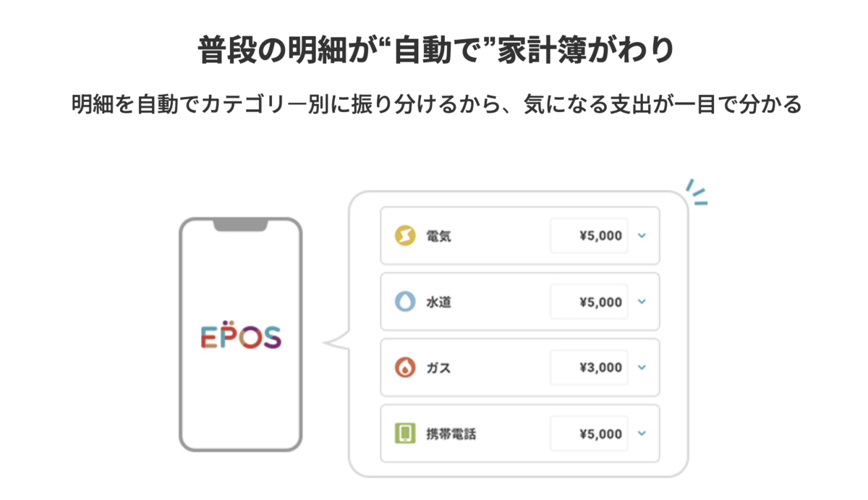Click the ¥3,000 amount field for ガス

point(590,368)
